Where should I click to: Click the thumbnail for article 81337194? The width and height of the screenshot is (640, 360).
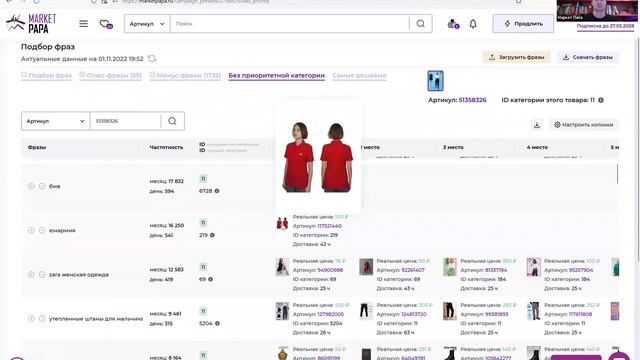click(450, 267)
